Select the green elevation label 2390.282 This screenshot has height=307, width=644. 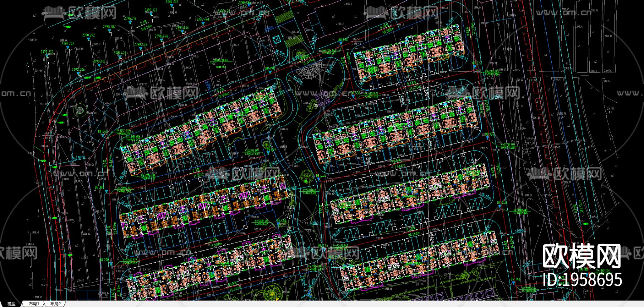tap(68, 44)
